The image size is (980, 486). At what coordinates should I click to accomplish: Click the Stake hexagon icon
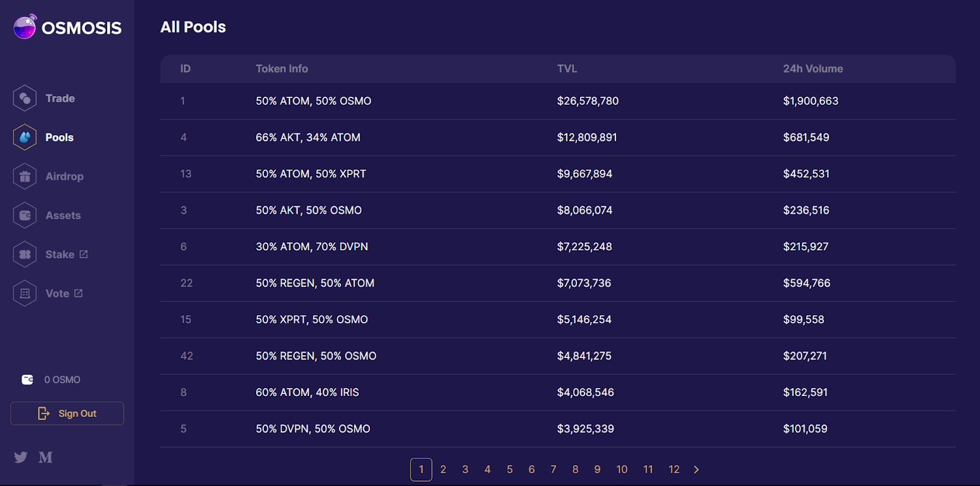tap(25, 255)
